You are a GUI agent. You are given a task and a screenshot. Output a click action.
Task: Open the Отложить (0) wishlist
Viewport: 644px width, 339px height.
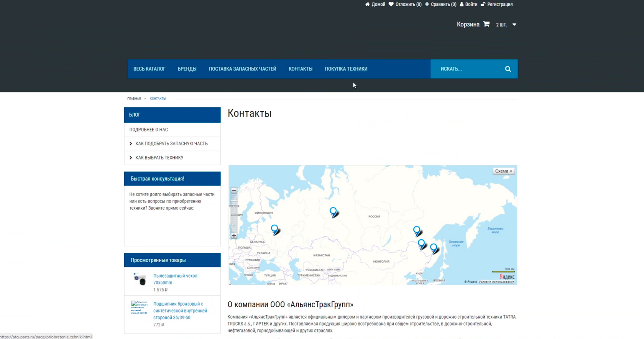pos(405,4)
